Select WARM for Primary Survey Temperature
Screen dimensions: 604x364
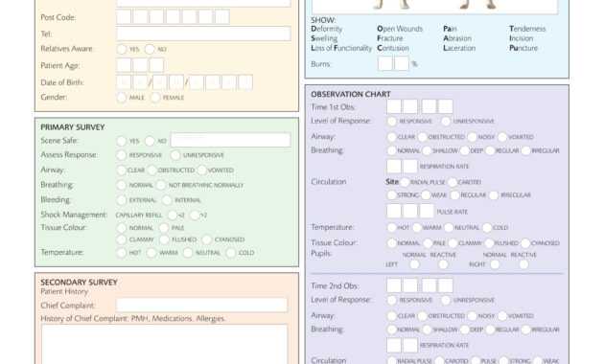[151, 253]
